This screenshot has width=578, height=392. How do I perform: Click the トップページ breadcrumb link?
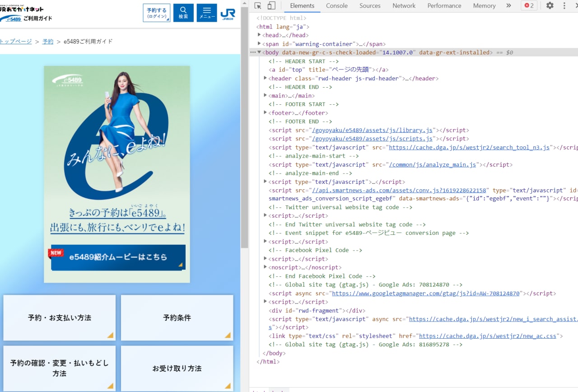[16, 42]
